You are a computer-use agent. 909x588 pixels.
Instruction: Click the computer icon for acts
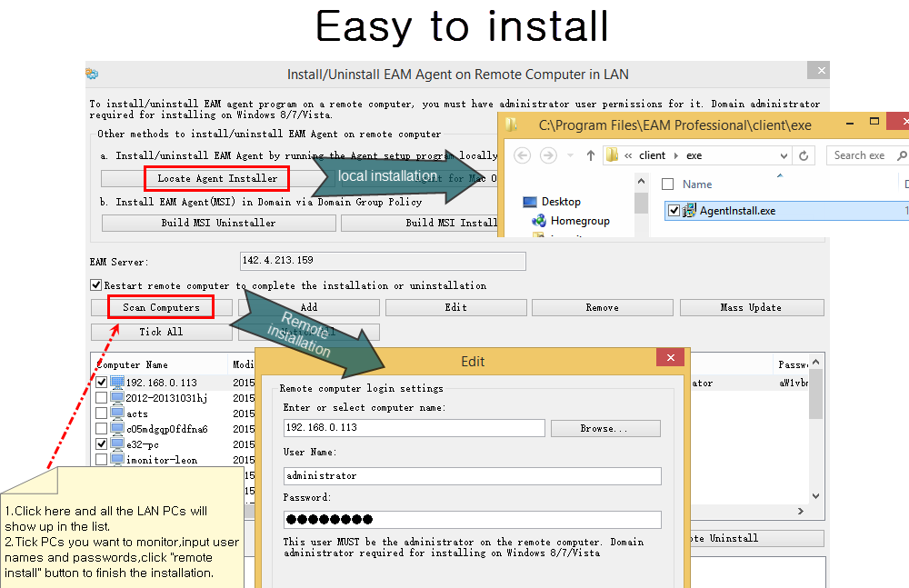click(117, 414)
